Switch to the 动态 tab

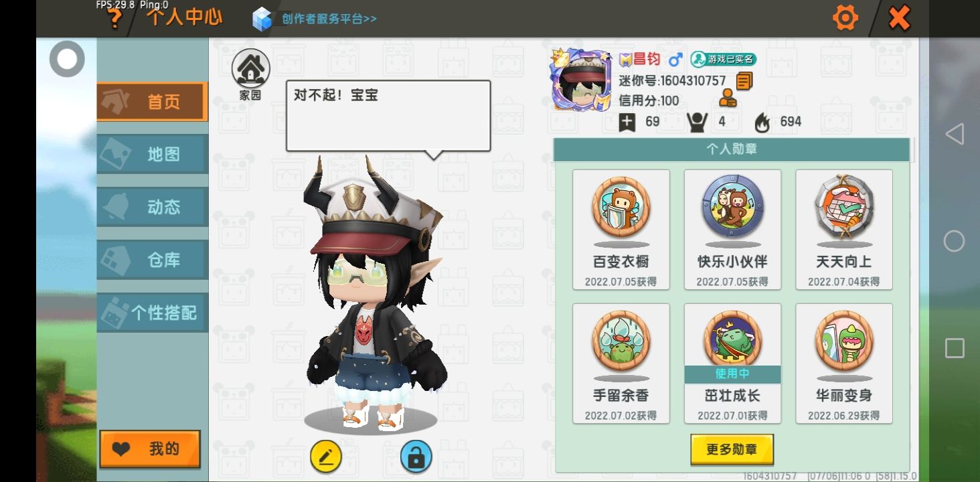click(x=152, y=207)
